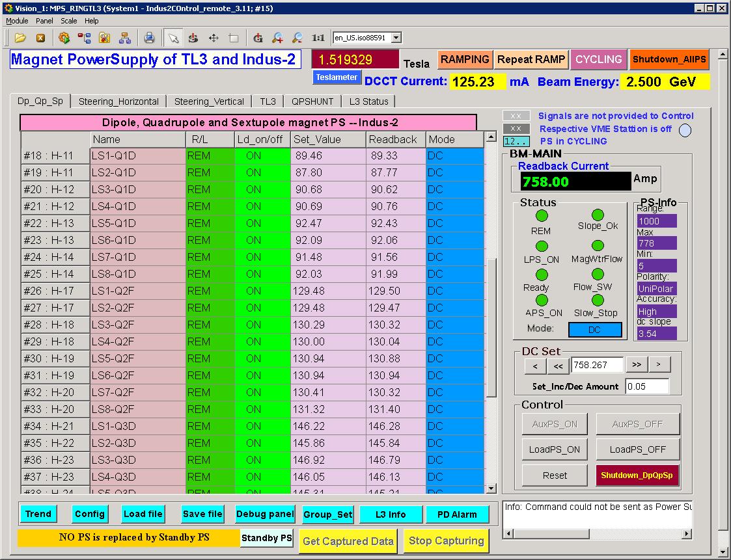Click the zoom out magnifier icon
The height and width of the screenshot is (560, 731).
click(x=297, y=38)
